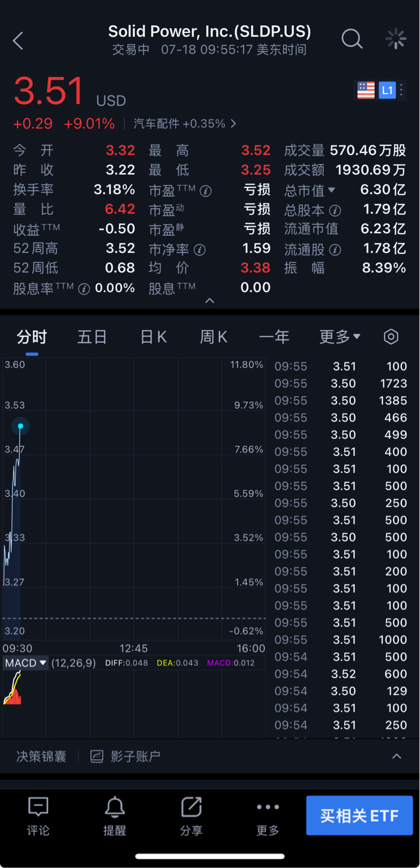Open 更多 three-dots bottom icon

268,807
